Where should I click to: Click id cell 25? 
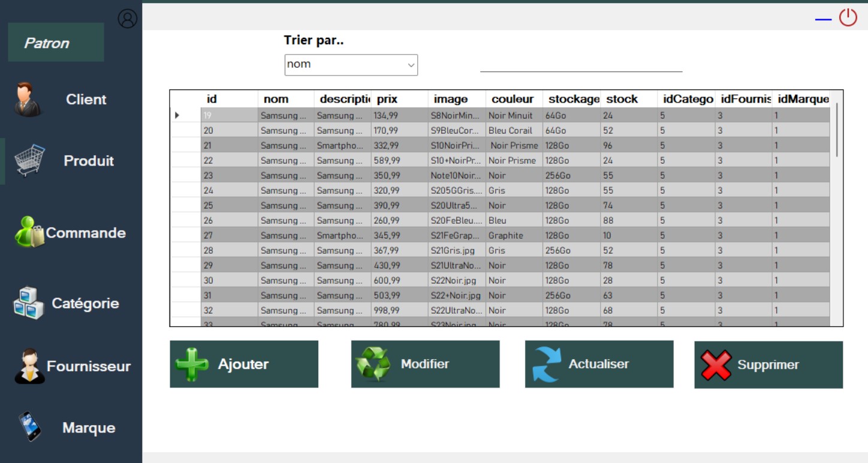(230, 205)
